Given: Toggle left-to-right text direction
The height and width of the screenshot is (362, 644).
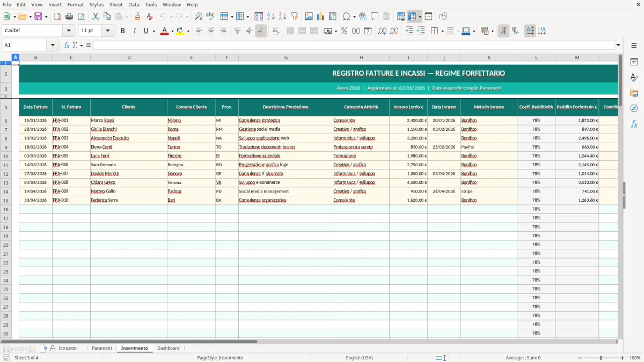Looking at the screenshot, I should coord(503,31).
